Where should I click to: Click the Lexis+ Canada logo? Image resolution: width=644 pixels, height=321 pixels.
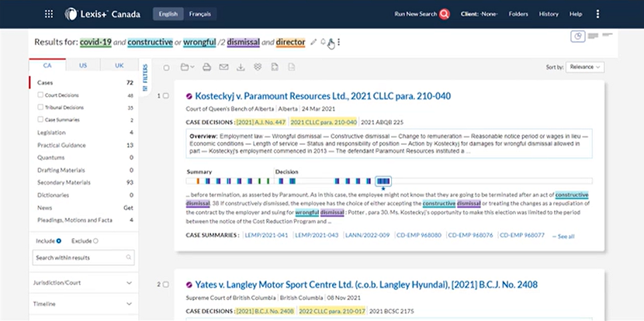[x=102, y=14]
